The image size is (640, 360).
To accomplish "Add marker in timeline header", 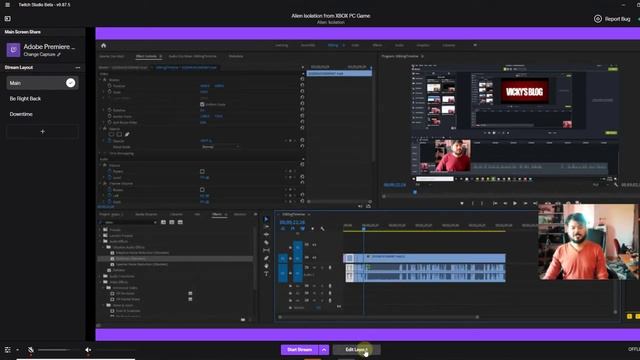I will click(312, 229).
